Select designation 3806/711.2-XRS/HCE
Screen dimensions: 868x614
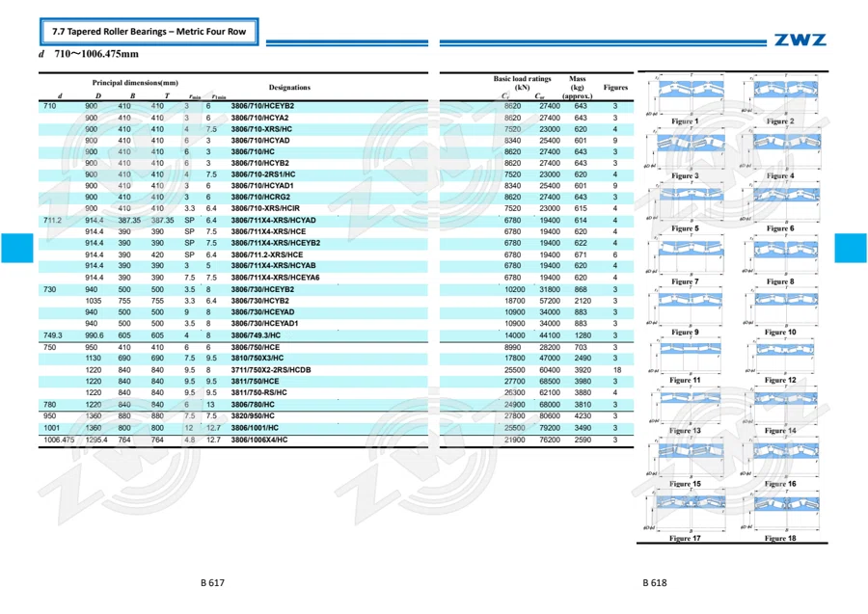click(267, 255)
